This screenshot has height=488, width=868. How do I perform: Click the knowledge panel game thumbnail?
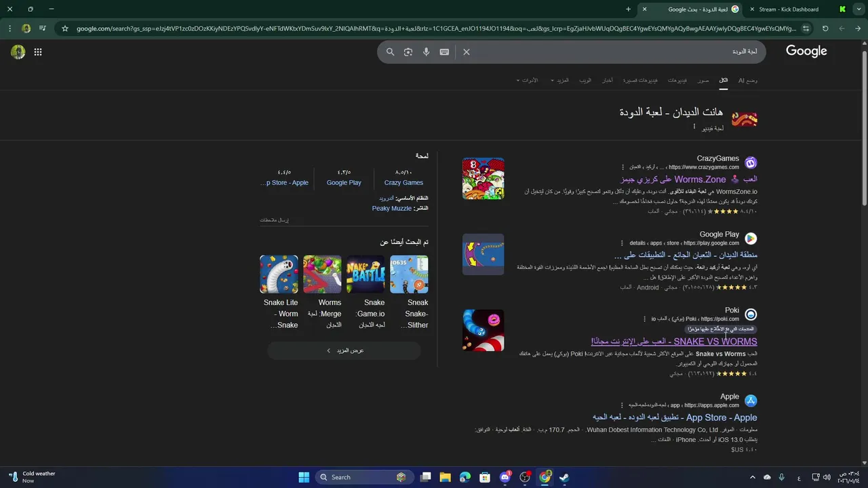[745, 120]
